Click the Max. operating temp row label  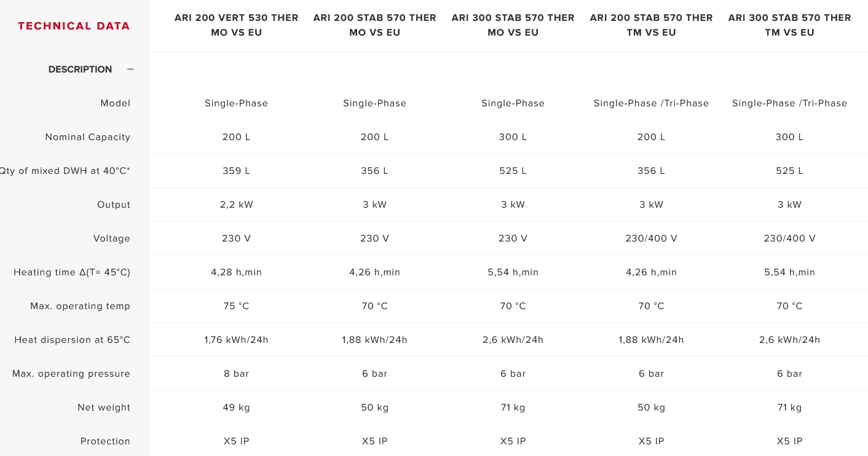(x=80, y=306)
